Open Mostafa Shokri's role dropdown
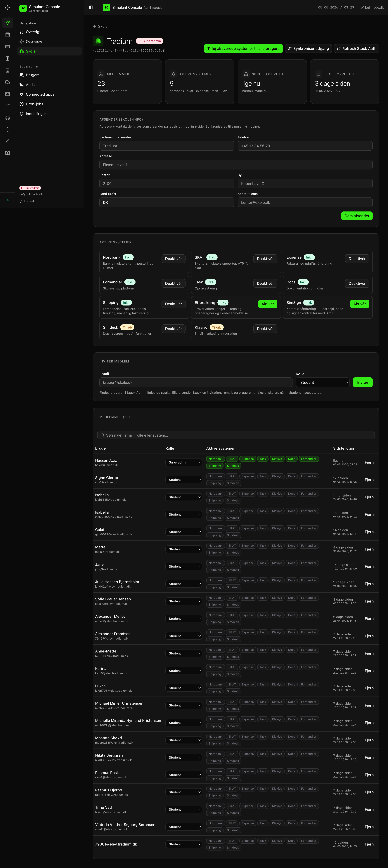Screen dimensions: 388x868 point(184,740)
